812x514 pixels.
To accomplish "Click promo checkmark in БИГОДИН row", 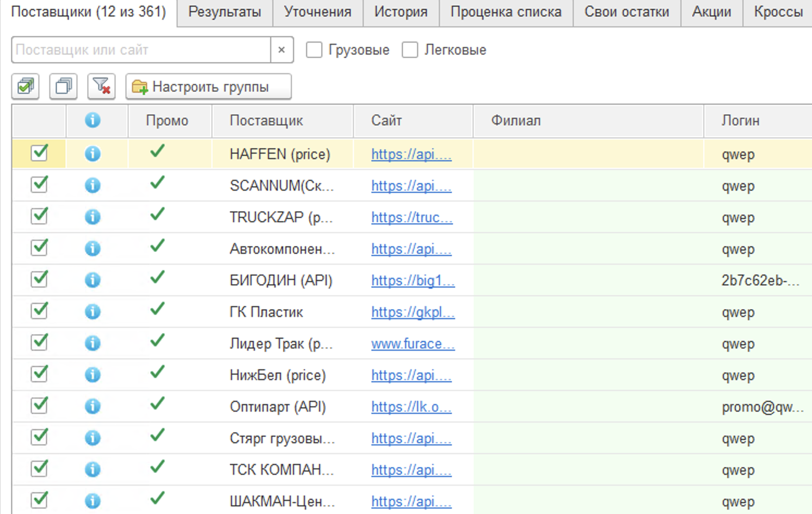I will click(x=157, y=278).
